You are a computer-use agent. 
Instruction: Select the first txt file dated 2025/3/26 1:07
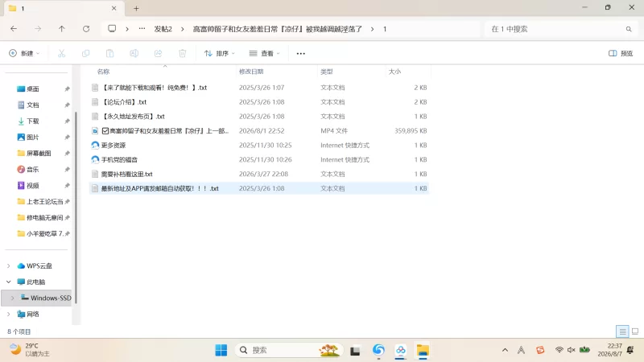[x=258, y=88]
